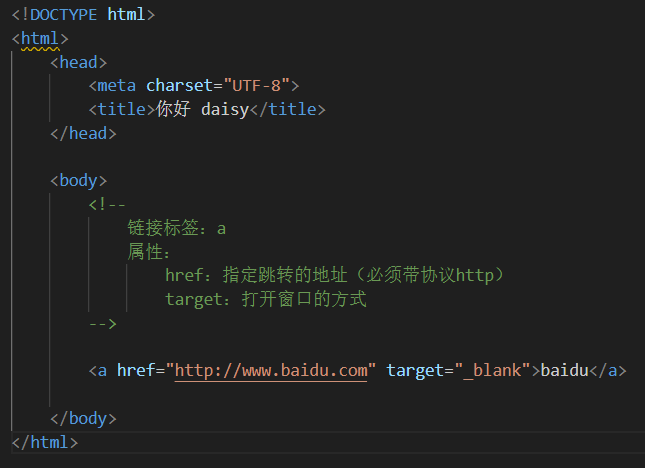Place cursor on closing head tag

tap(83, 133)
